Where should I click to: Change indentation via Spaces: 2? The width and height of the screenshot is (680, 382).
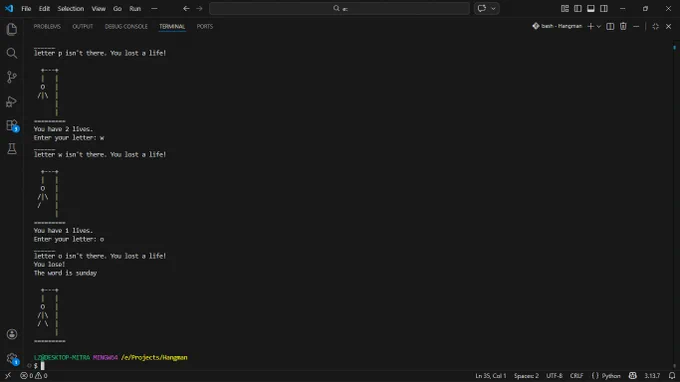(x=526, y=376)
